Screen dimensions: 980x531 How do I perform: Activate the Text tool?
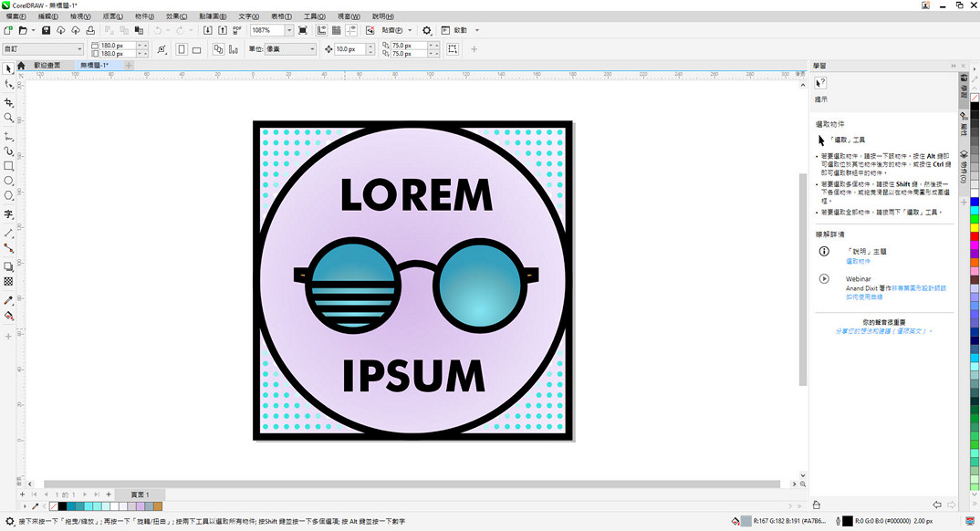[x=9, y=214]
